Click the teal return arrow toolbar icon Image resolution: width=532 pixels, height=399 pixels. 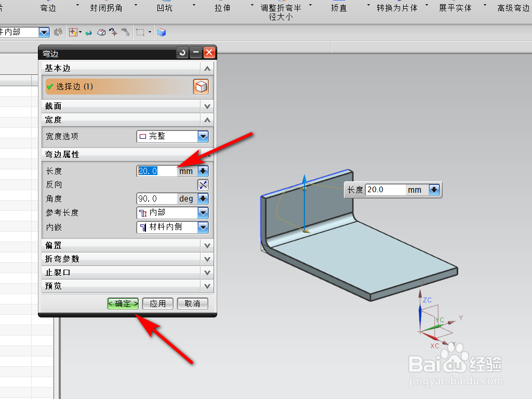pyautogui.click(x=88, y=33)
